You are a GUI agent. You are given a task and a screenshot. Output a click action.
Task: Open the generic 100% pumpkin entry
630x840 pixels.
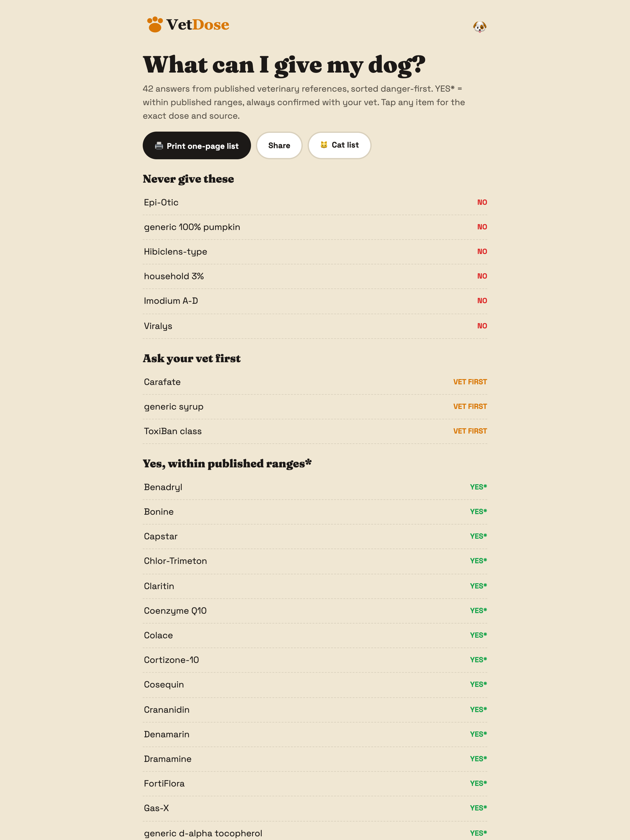pos(315,227)
